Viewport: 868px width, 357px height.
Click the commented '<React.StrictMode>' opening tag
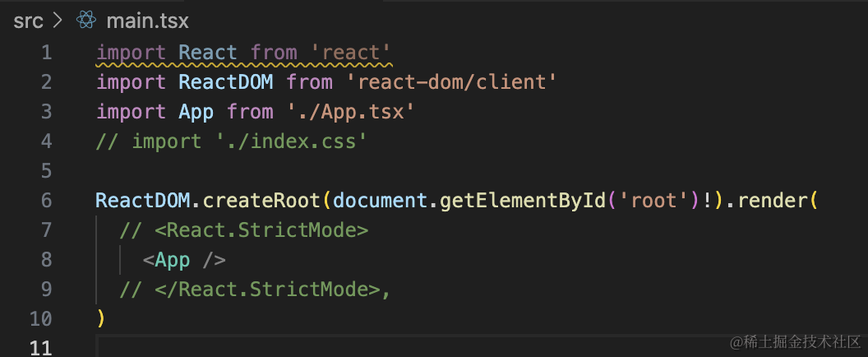pyautogui.click(x=261, y=229)
